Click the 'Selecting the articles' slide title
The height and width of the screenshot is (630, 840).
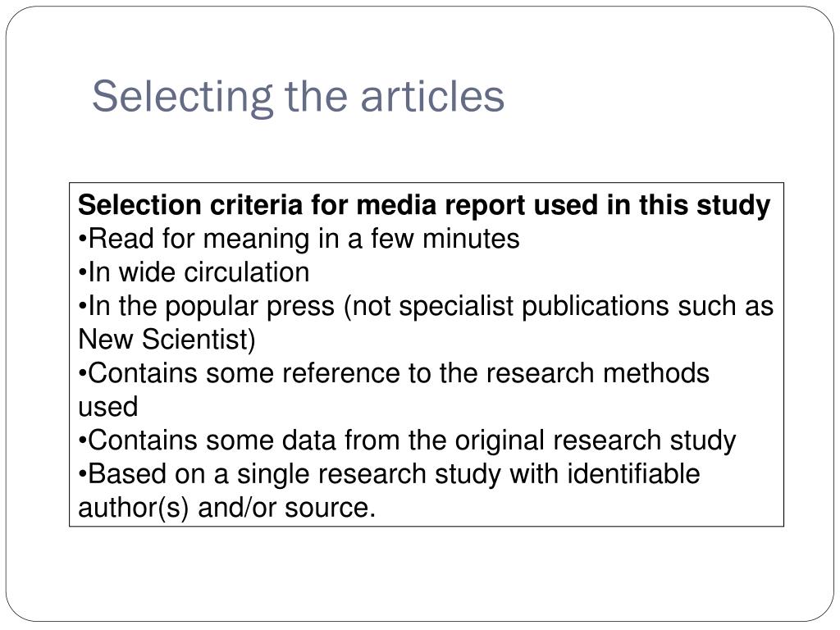(x=298, y=97)
